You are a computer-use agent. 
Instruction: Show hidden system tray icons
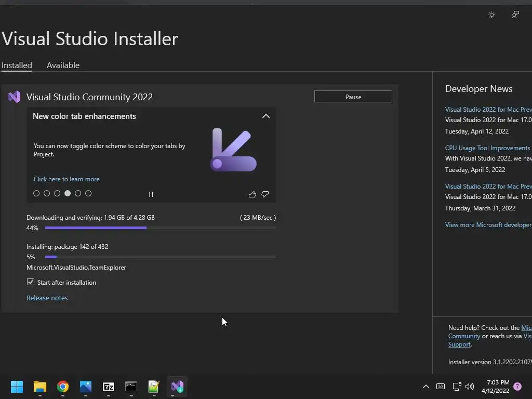point(426,387)
